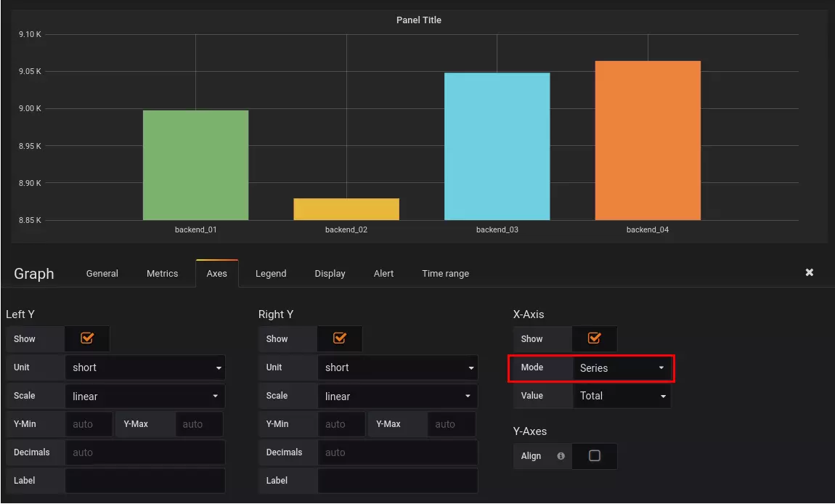Close the Graph editor panel

tap(809, 272)
